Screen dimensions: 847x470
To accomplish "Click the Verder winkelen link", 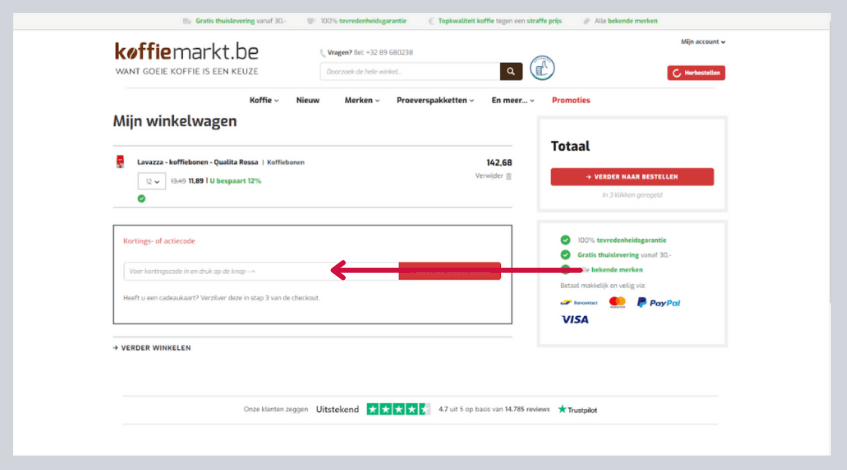I will tap(152, 348).
